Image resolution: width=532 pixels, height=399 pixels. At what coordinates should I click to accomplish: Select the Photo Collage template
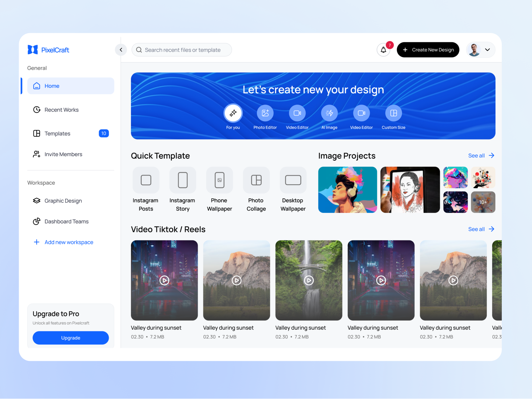click(x=256, y=180)
